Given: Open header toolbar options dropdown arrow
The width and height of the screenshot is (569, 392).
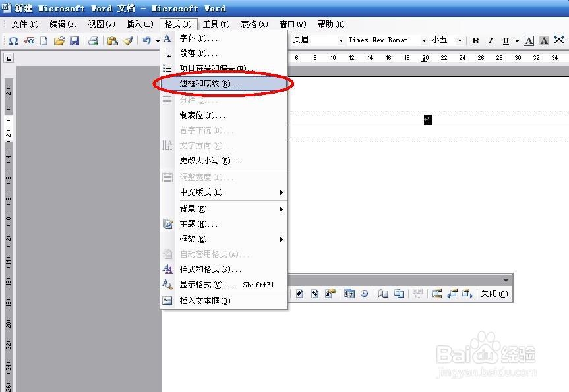Looking at the screenshot, I should coord(506,280).
